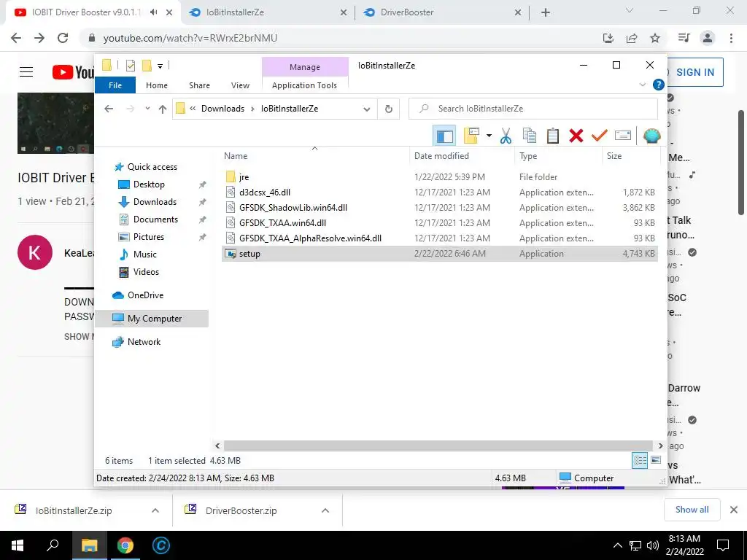Select the jre folder
747x560 pixels.
click(x=440, y=177)
